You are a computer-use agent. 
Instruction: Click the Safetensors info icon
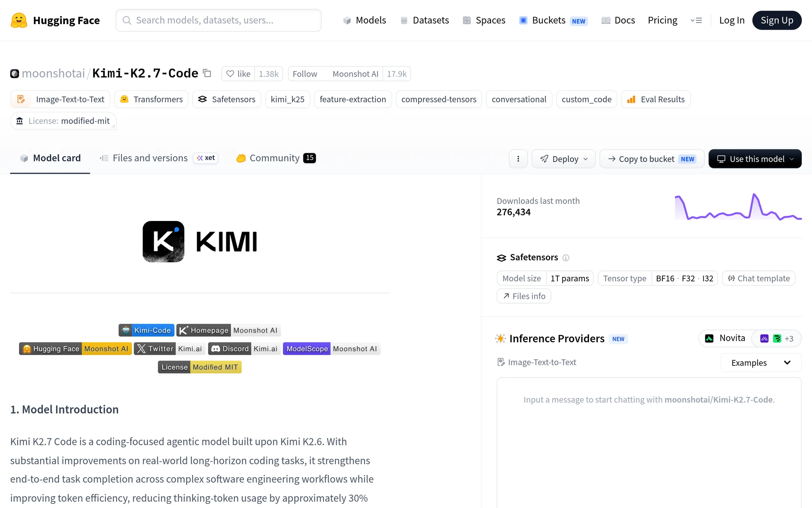click(x=566, y=257)
